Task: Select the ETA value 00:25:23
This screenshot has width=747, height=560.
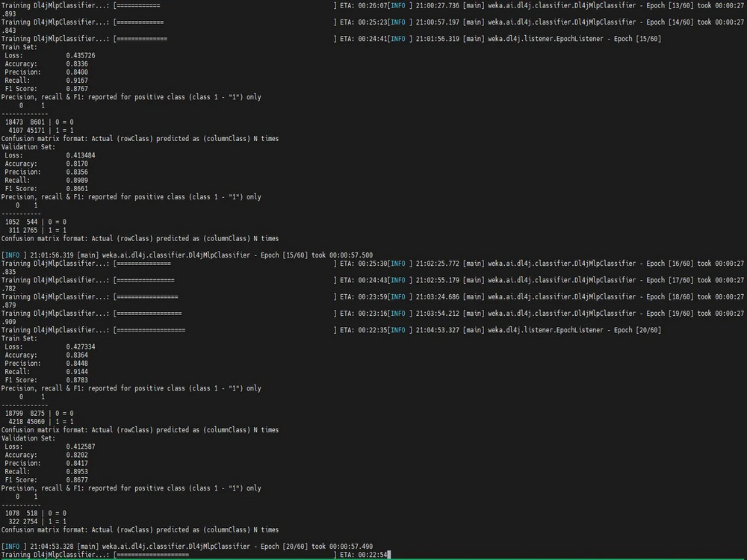Action: click(373, 22)
